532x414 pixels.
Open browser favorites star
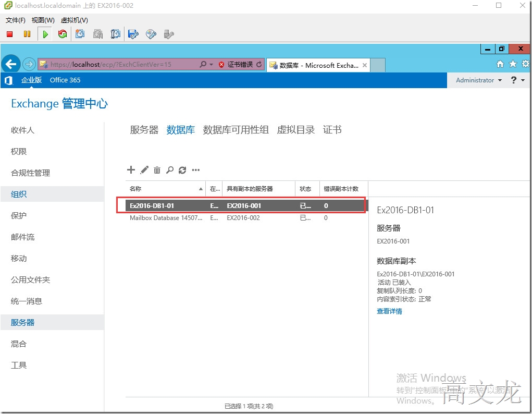point(513,64)
